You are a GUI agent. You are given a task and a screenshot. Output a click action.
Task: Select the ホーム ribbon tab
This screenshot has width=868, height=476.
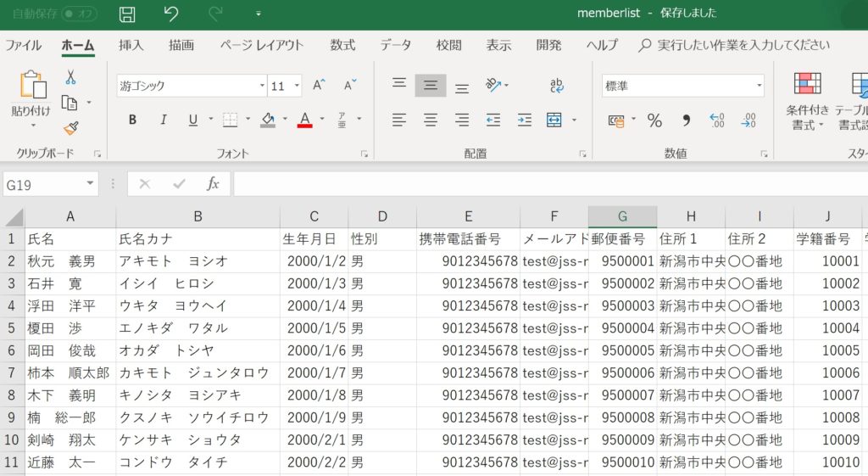tap(77, 45)
